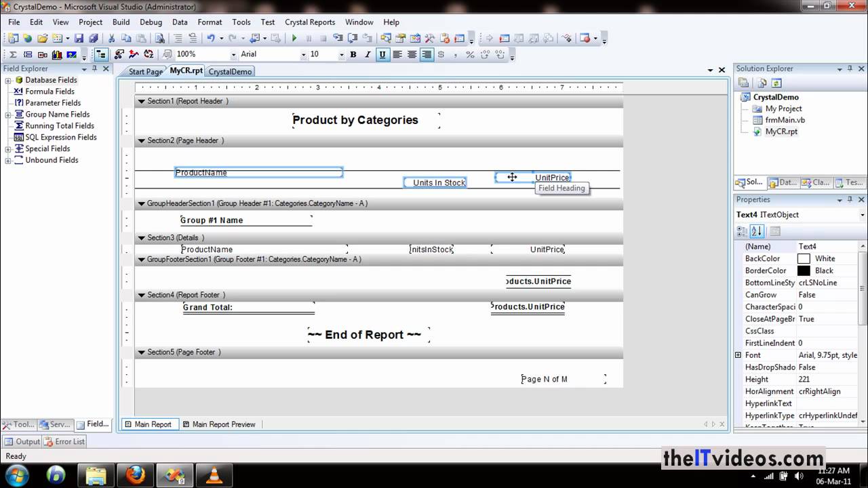
Task: Select Running Total Fields item
Action: [60, 126]
